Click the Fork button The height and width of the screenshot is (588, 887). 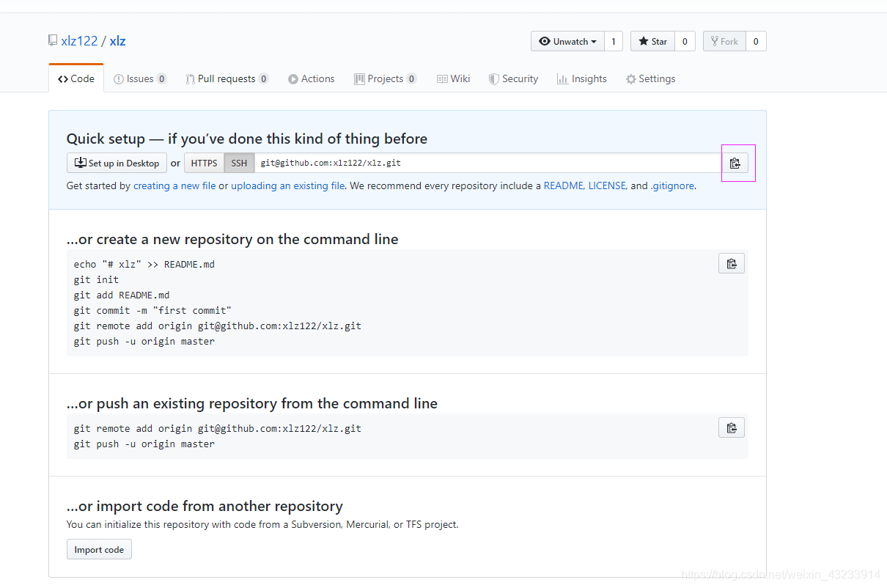[724, 41]
